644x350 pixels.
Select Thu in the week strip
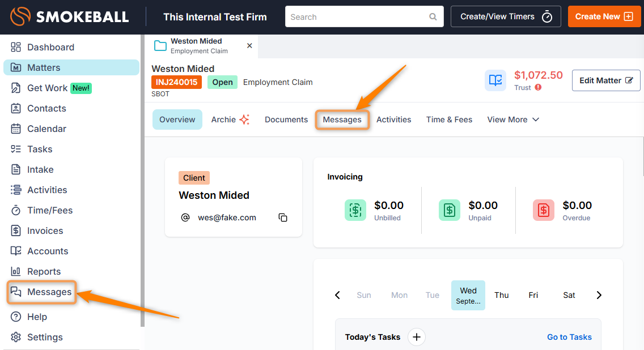(501, 295)
